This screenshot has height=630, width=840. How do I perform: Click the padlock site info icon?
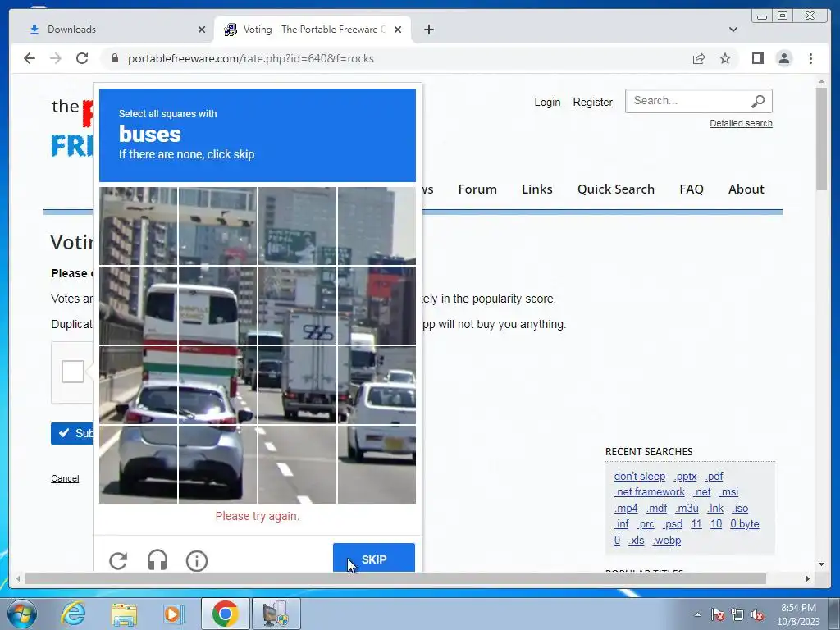pos(115,58)
